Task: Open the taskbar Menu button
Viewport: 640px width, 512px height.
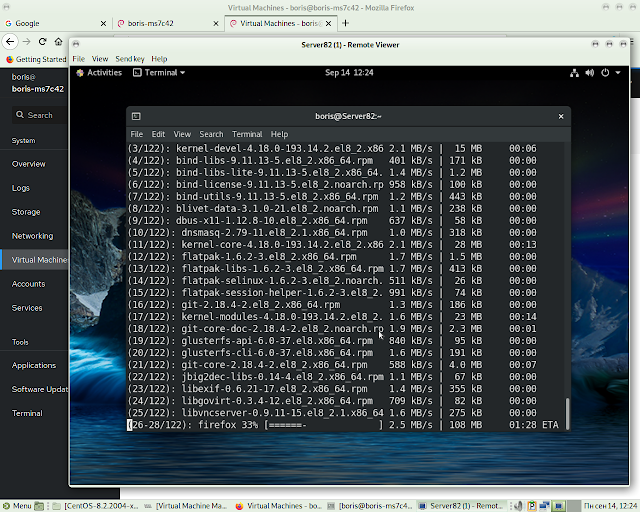Action: (x=17, y=506)
